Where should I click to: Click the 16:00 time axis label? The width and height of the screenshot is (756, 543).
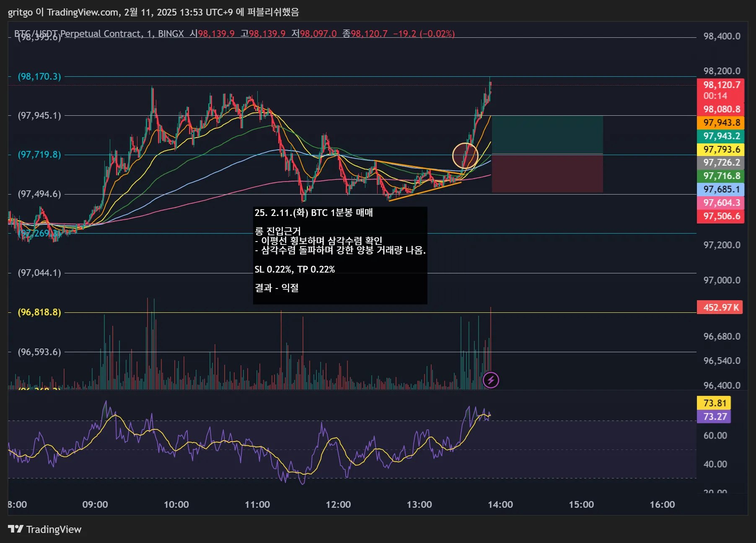click(x=662, y=504)
